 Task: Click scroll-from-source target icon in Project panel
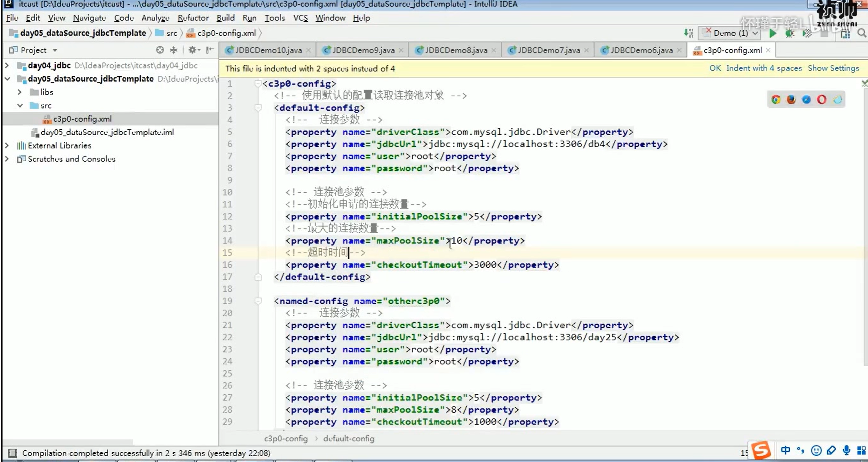160,50
